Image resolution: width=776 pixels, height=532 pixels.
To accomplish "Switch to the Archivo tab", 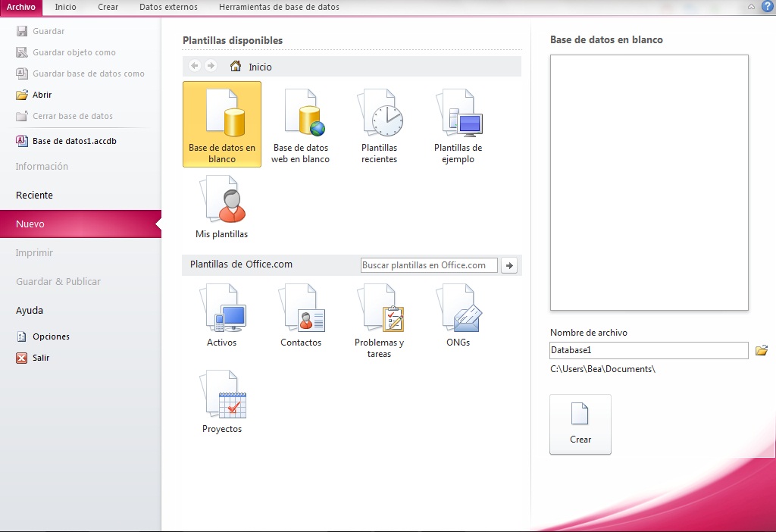I will point(20,7).
